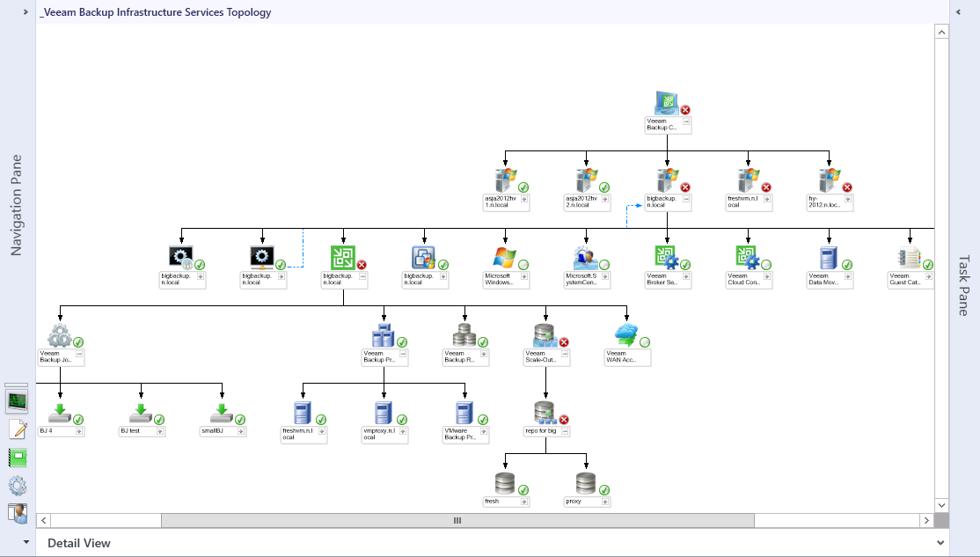Select the hy-2012.n.loc.. server icon

point(829,180)
